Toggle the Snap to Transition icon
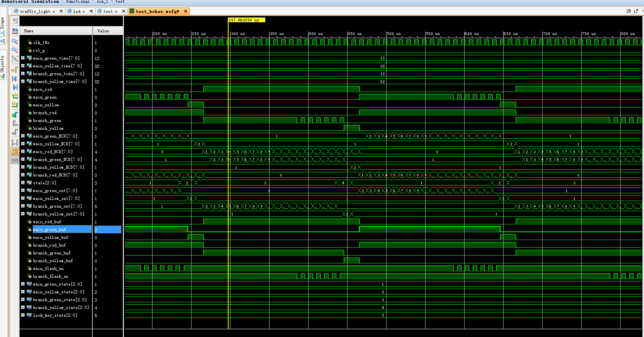Screen dimensions: 644x337 [x=15, y=151]
